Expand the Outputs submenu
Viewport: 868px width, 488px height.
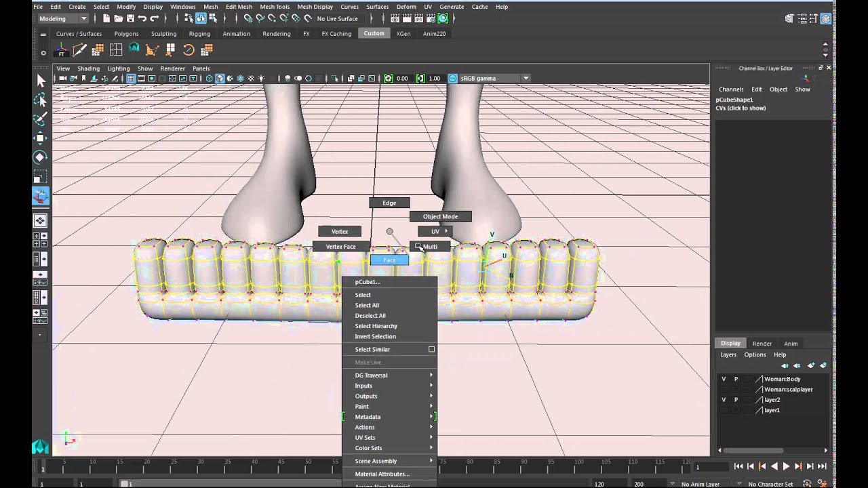point(389,396)
